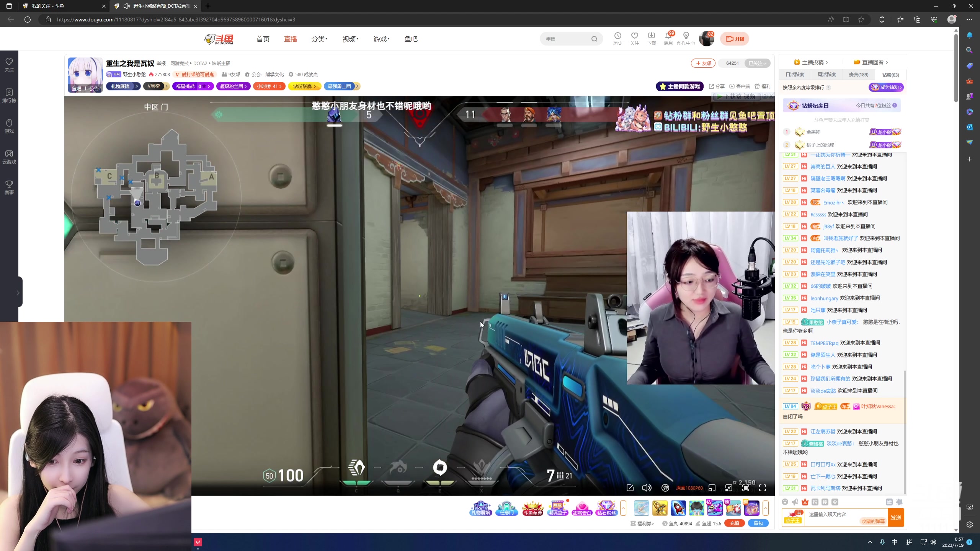The width and height of the screenshot is (980, 551).
Task: Expand the collapsed left sidebar arrow
Action: point(18,293)
